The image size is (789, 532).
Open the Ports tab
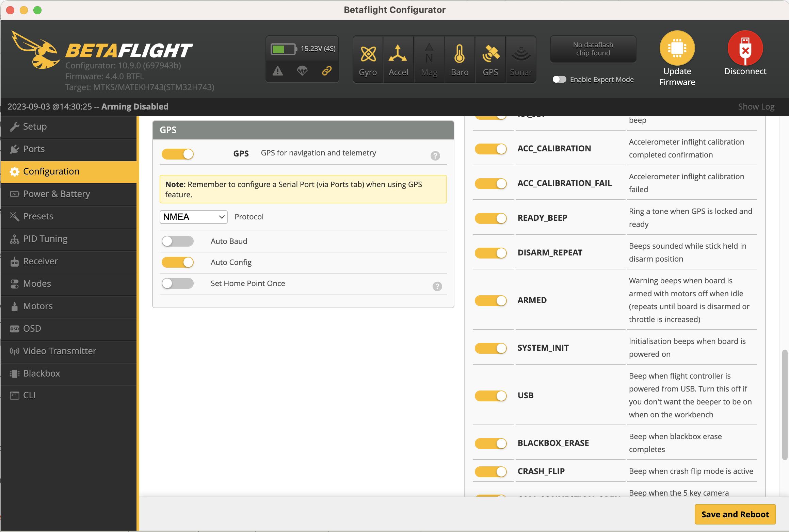click(34, 148)
